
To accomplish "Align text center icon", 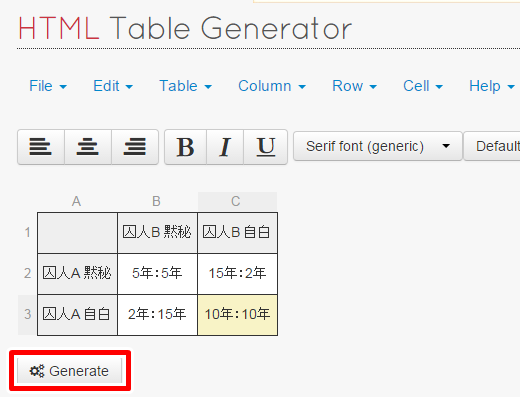I will click(x=88, y=147).
